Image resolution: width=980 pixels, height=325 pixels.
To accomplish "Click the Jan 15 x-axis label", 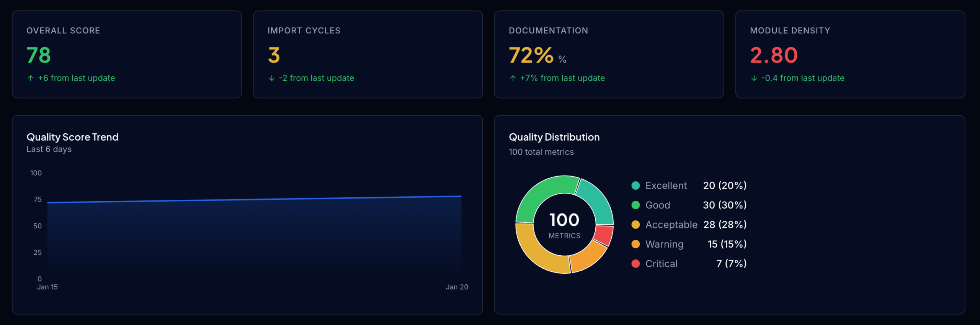I will tap(47, 287).
